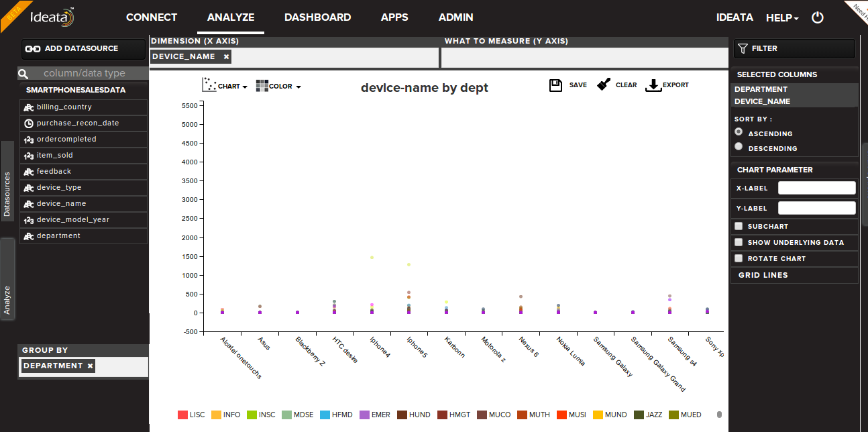This screenshot has height=432, width=868.
Task: Enable the Subchart checkbox
Action: pos(739,226)
